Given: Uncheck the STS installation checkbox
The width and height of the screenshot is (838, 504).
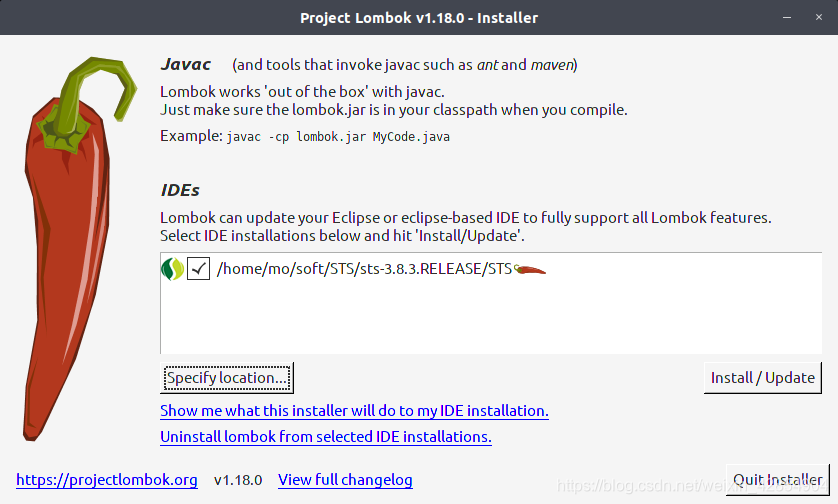Looking at the screenshot, I should 198,269.
